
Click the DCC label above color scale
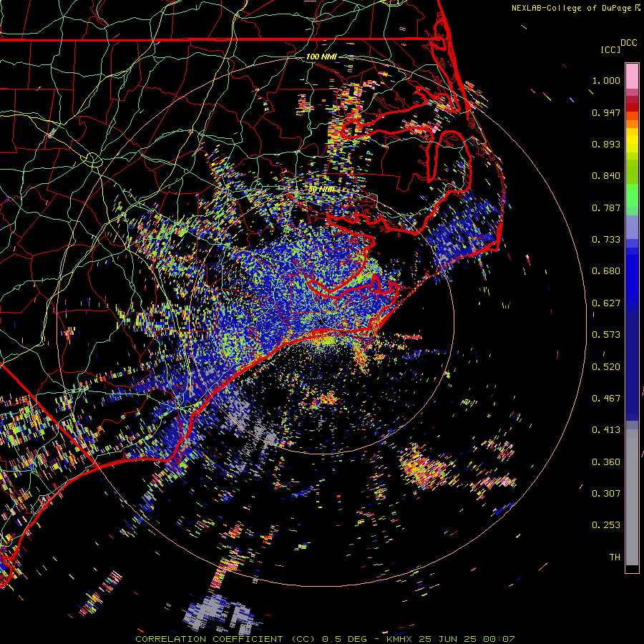point(628,43)
